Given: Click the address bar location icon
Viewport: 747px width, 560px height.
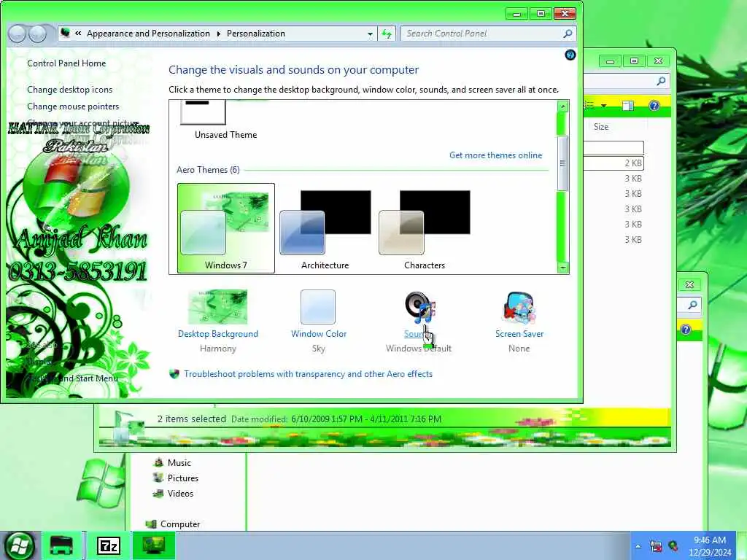Looking at the screenshot, I should point(66,34).
